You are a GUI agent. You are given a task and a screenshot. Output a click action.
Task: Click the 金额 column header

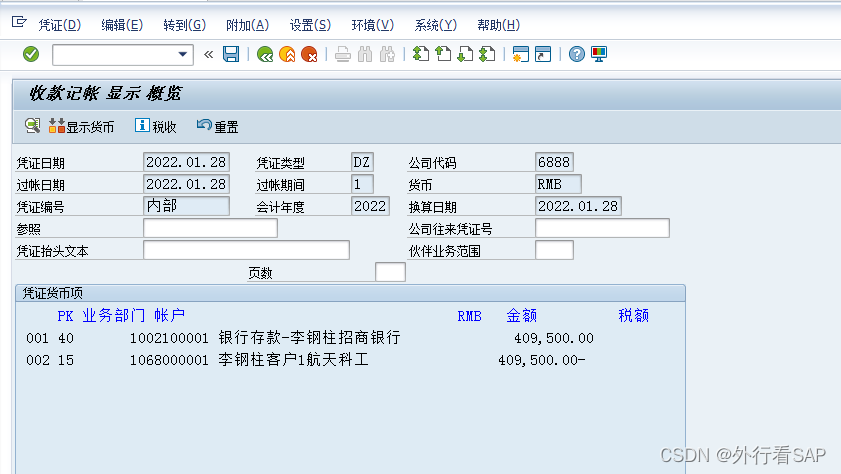[522, 315]
